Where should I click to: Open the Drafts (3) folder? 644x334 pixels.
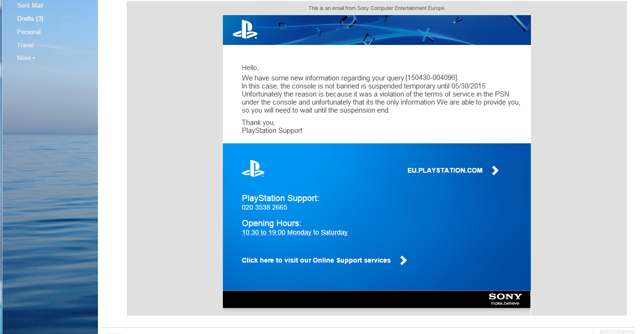(x=30, y=18)
